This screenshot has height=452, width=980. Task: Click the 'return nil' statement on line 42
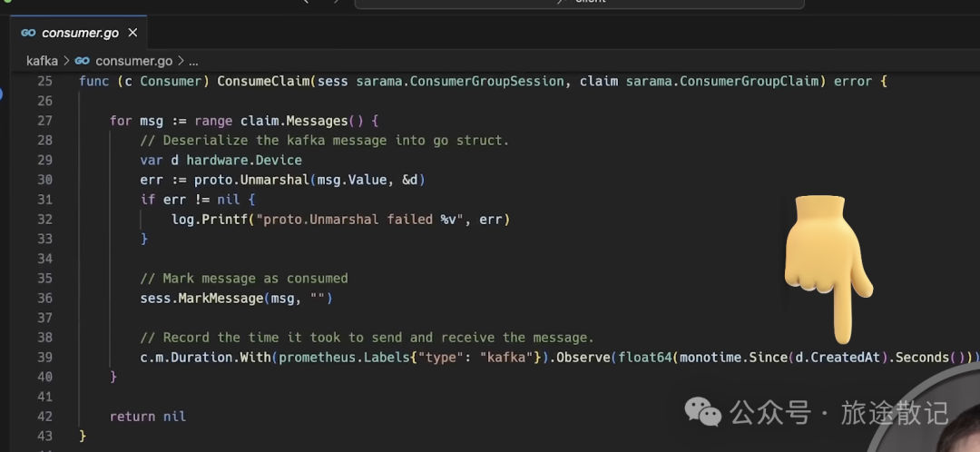point(148,417)
